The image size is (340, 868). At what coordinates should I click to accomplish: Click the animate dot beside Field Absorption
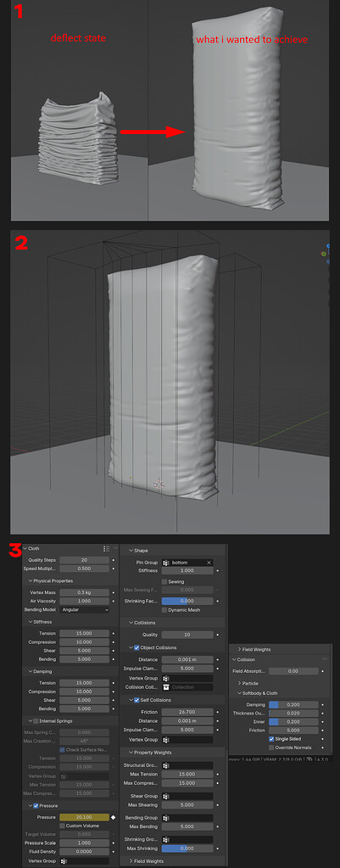tap(323, 671)
